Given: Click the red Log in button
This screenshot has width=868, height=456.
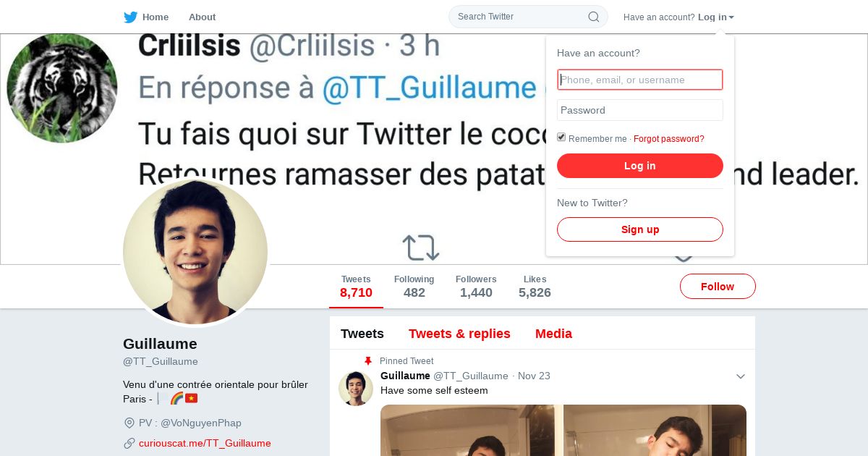Looking at the screenshot, I should click(640, 166).
